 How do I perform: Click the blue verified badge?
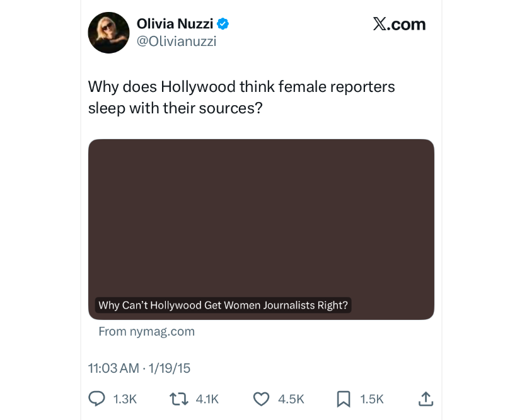(223, 25)
